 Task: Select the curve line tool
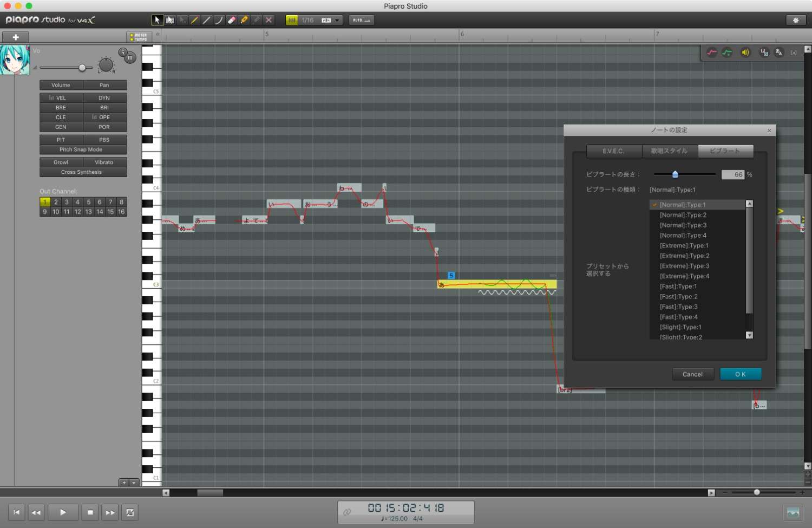pyautogui.click(x=219, y=20)
